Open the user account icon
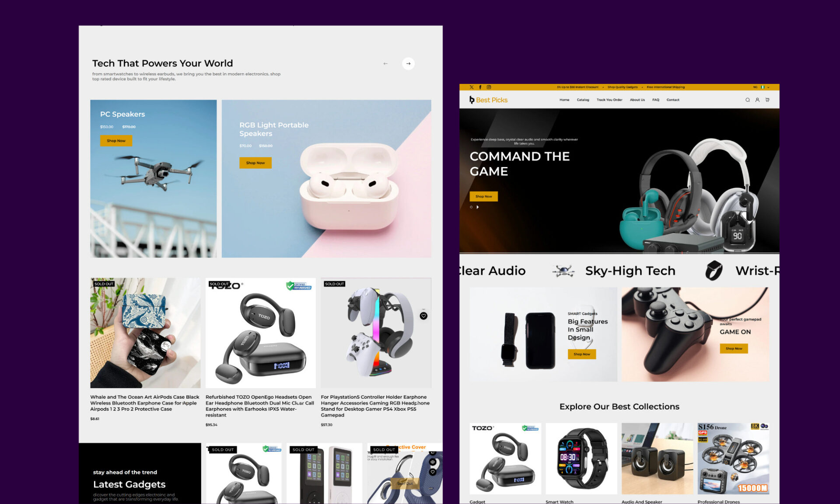This screenshot has height=504, width=840. 757,100
